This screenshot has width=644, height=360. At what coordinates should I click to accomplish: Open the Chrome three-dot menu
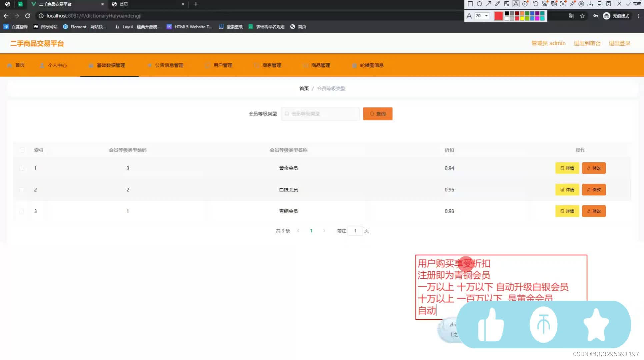(638, 16)
